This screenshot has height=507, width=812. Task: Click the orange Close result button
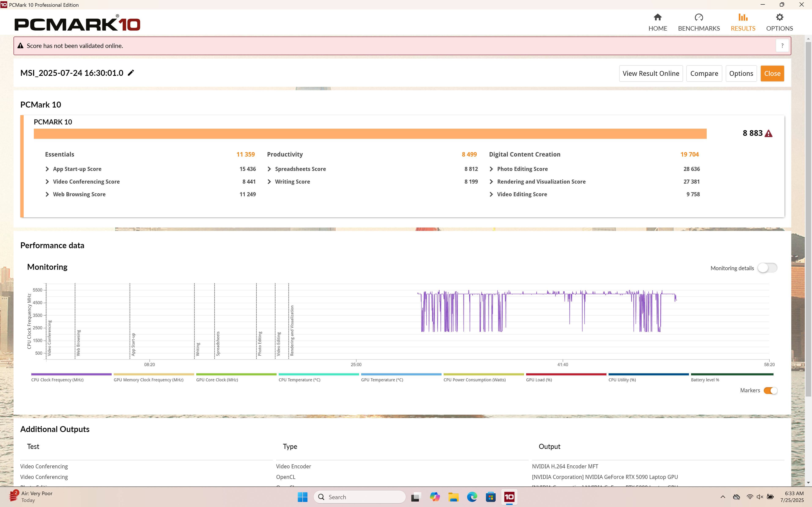click(x=772, y=74)
